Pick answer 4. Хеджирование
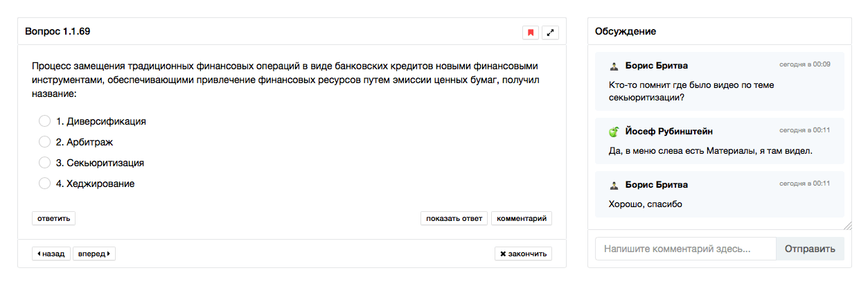The image size is (868, 284). 45,184
